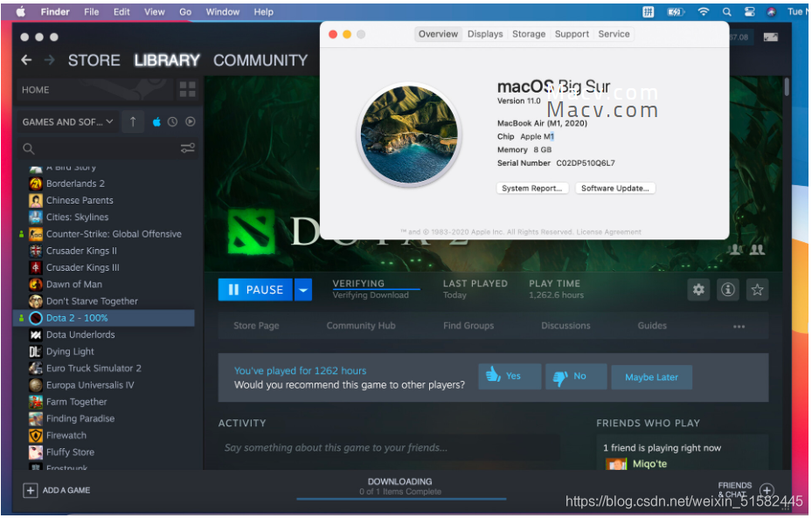
Task: Expand the dropdown arrow beside Pause
Action: point(303,290)
